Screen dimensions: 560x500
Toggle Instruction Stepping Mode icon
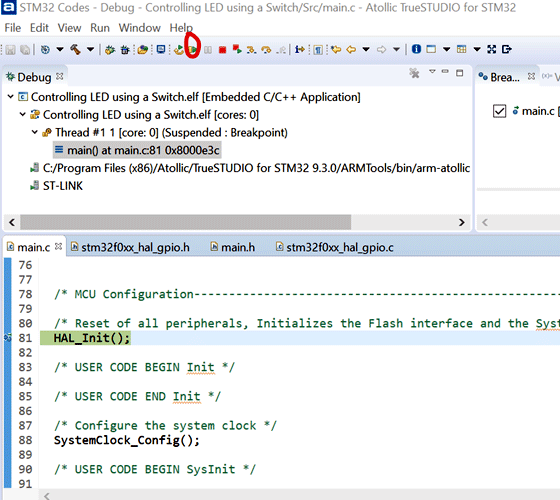click(x=300, y=49)
